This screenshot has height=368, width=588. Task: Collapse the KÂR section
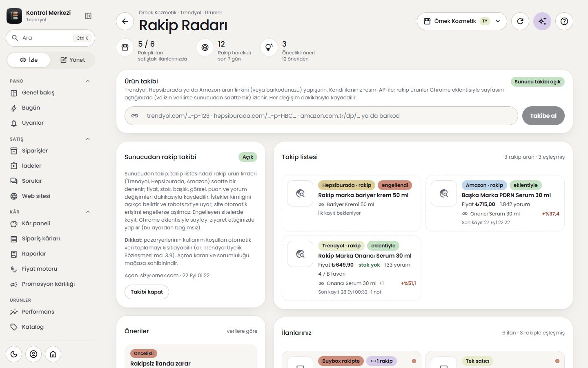coord(88,212)
